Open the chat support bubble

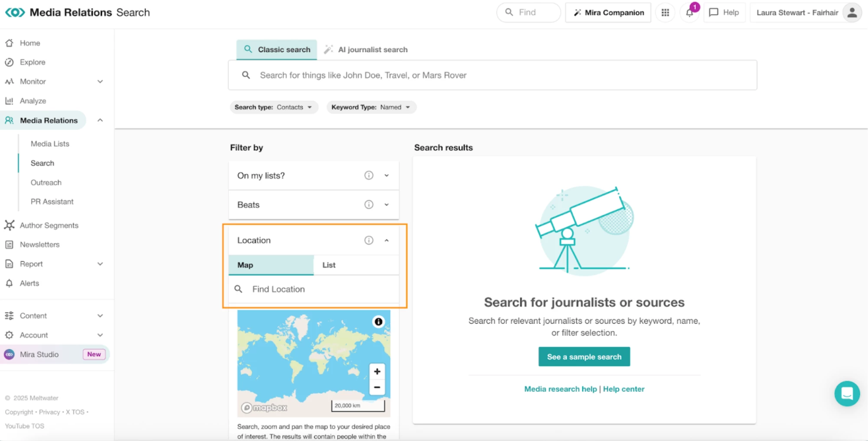click(847, 393)
